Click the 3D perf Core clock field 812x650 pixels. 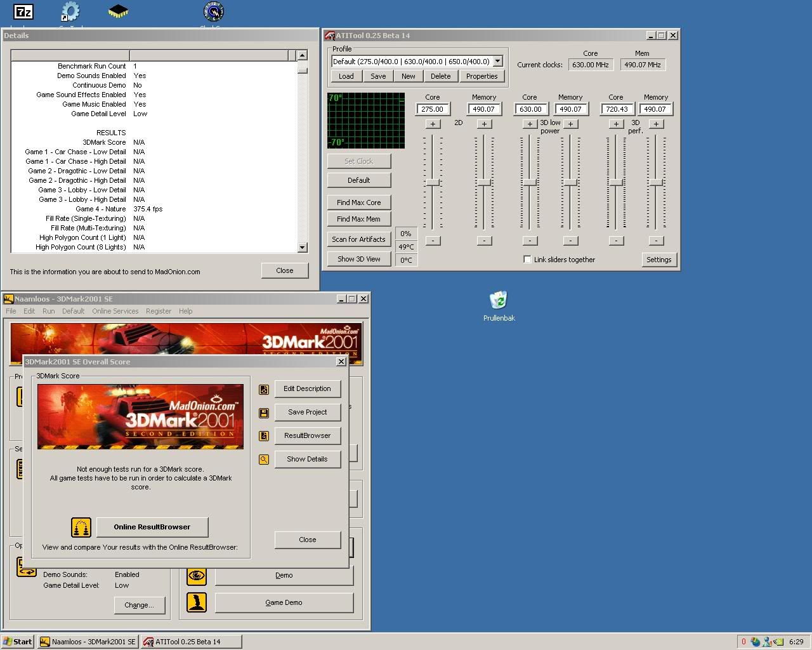[x=617, y=109]
